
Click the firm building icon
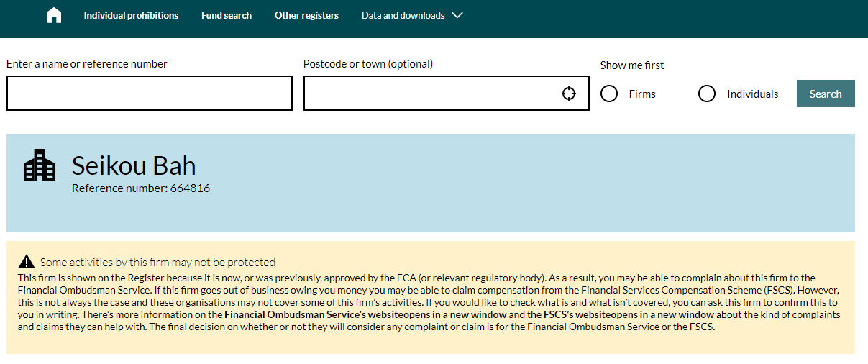coord(40,165)
